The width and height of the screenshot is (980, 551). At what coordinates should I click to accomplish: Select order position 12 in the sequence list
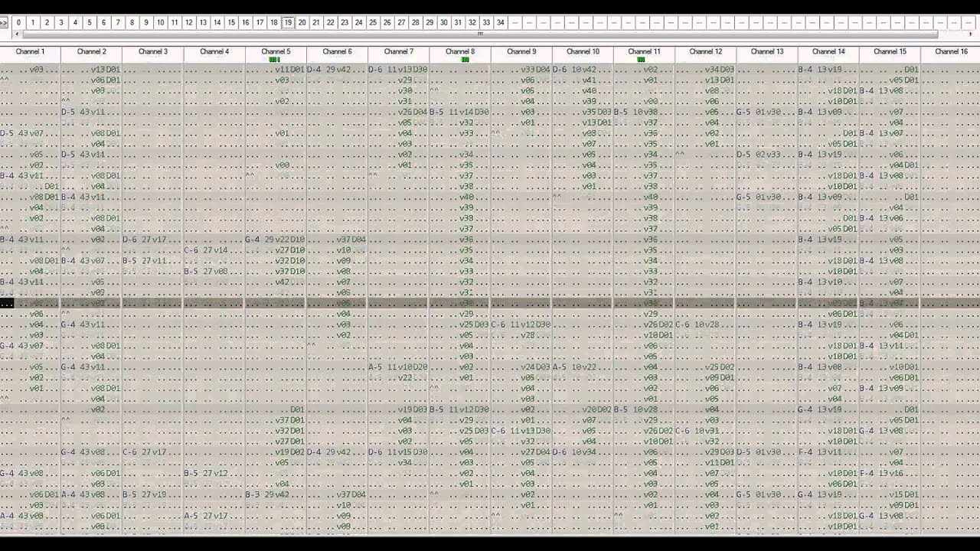(188, 23)
